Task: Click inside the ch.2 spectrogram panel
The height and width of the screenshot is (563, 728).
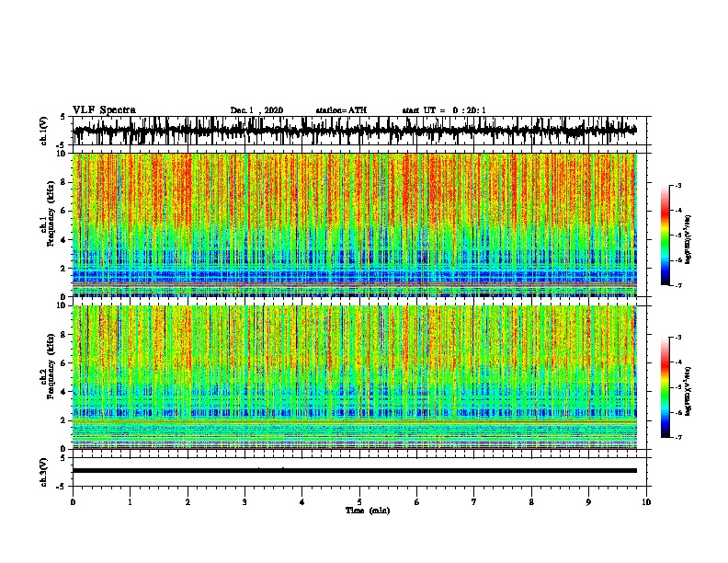Action: click(x=355, y=377)
